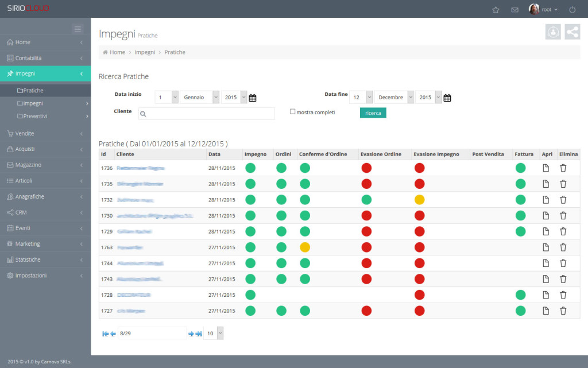Open the Contabilità sidebar menu
The width and height of the screenshot is (588, 368).
point(45,58)
